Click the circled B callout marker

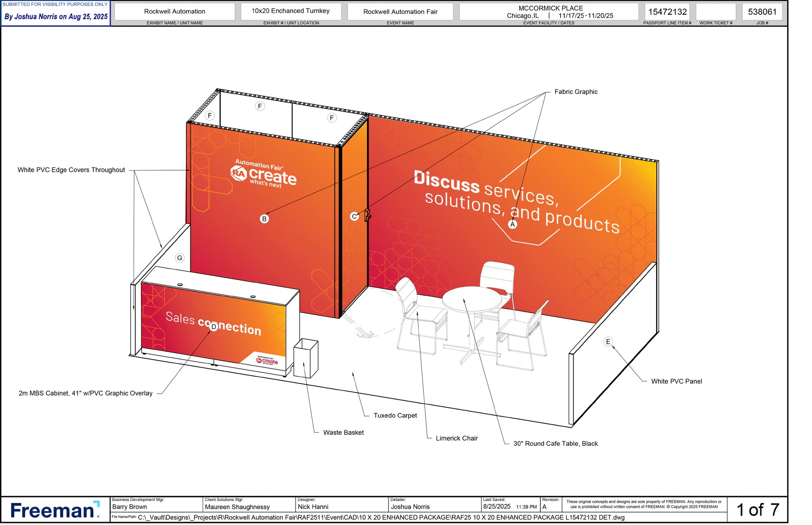(x=264, y=219)
